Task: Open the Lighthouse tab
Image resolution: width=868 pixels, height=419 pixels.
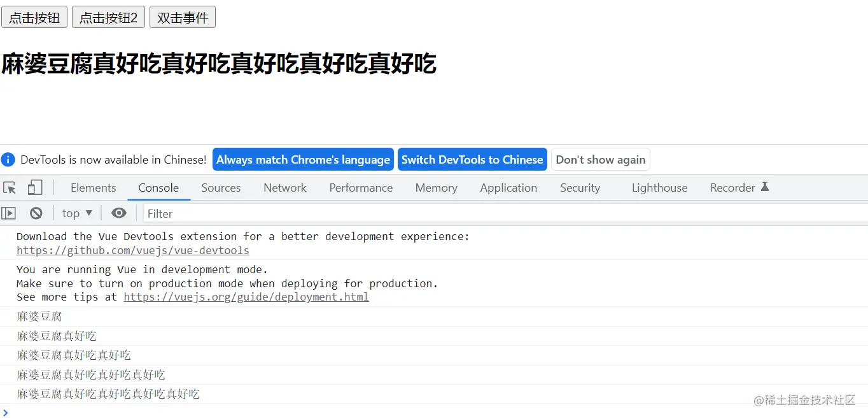Action: [x=659, y=188]
